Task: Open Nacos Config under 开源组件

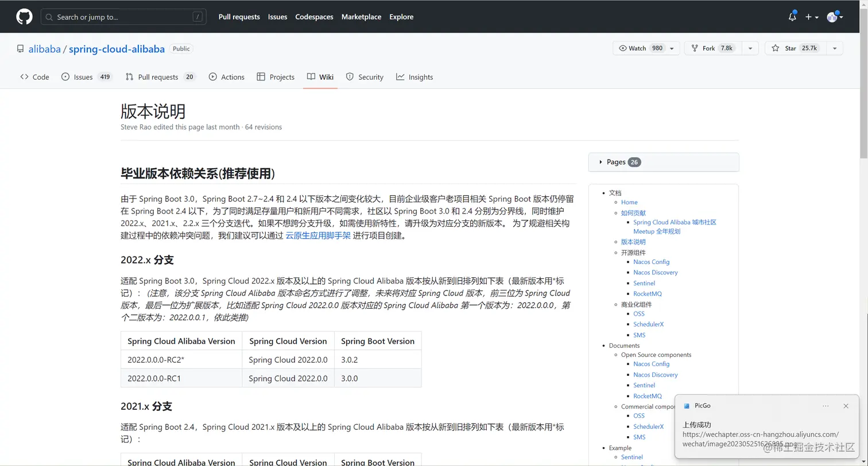Action: pyautogui.click(x=652, y=262)
